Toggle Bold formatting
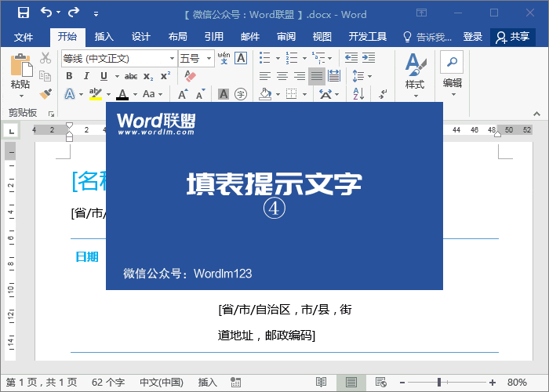549x392 pixels. (x=69, y=76)
